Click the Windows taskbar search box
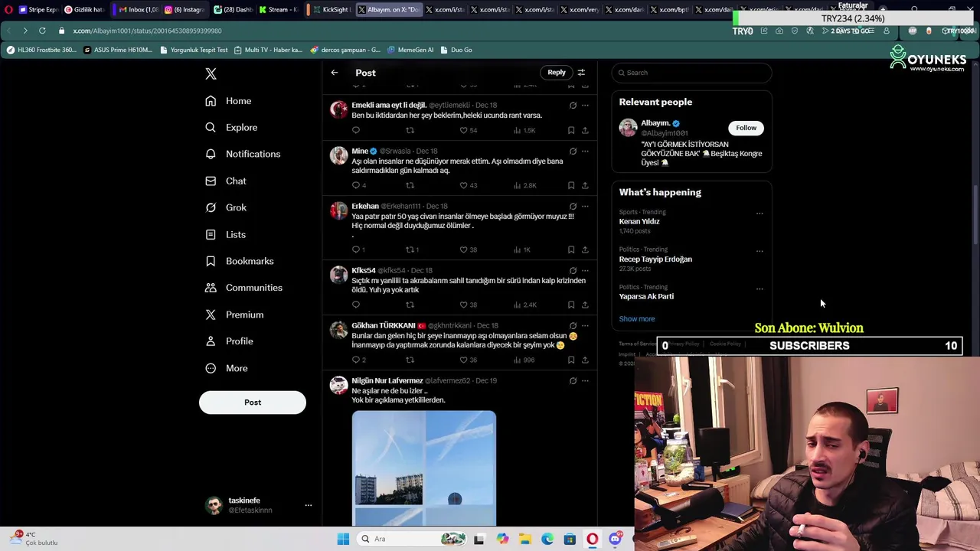Image resolution: width=980 pixels, height=551 pixels. pos(412,539)
